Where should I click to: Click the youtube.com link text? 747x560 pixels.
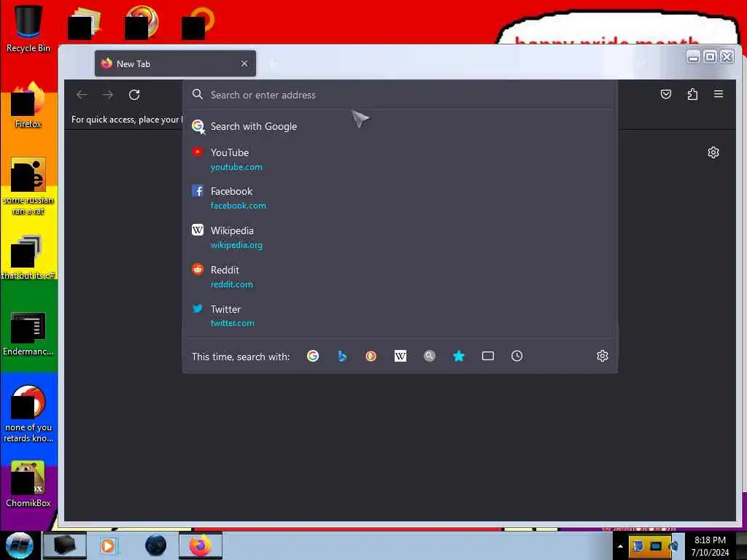coord(236,167)
